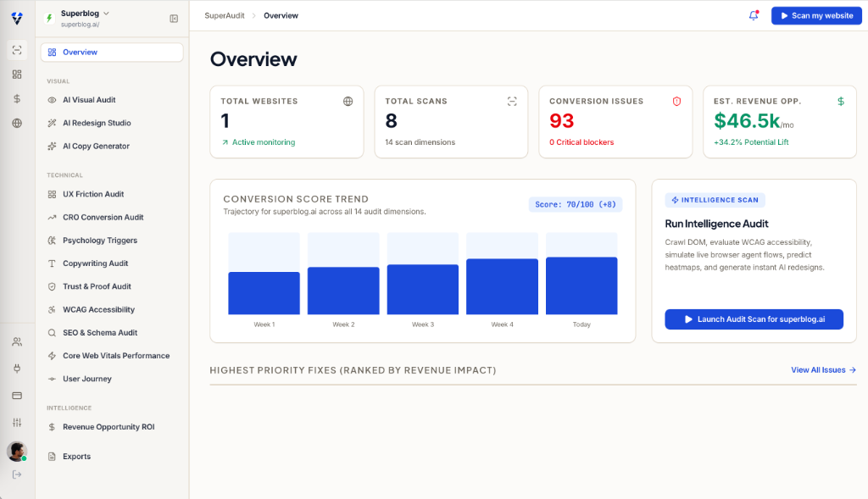Open the sliders settings icon in the left rail

(17, 422)
